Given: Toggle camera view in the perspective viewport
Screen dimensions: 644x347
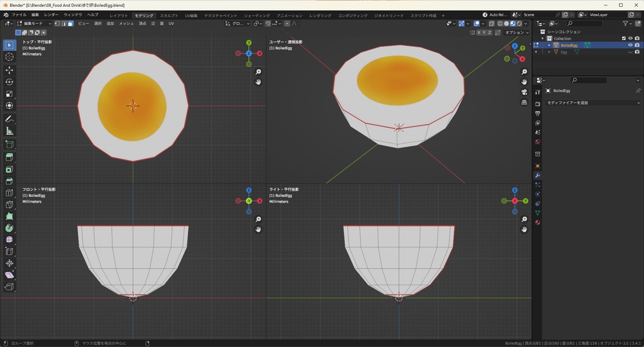Looking at the screenshot, I should click(525, 92).
